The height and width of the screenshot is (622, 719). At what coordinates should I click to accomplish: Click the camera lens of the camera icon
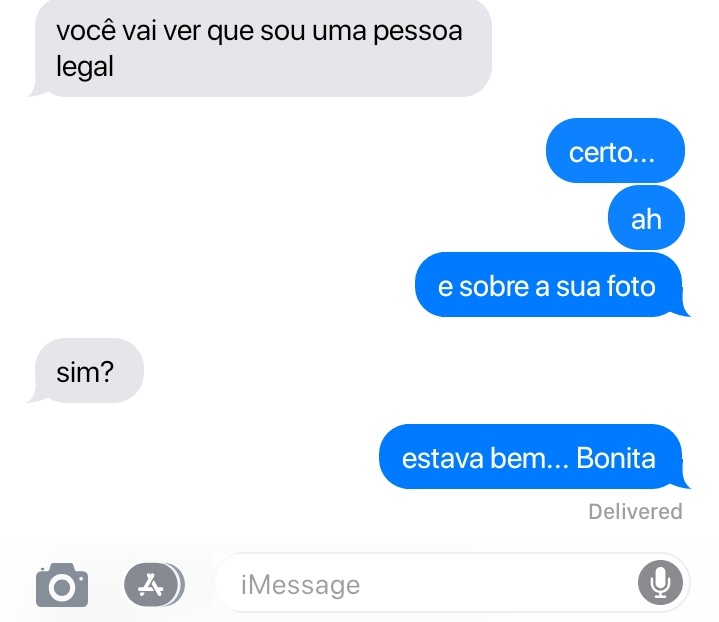(62, 588)
